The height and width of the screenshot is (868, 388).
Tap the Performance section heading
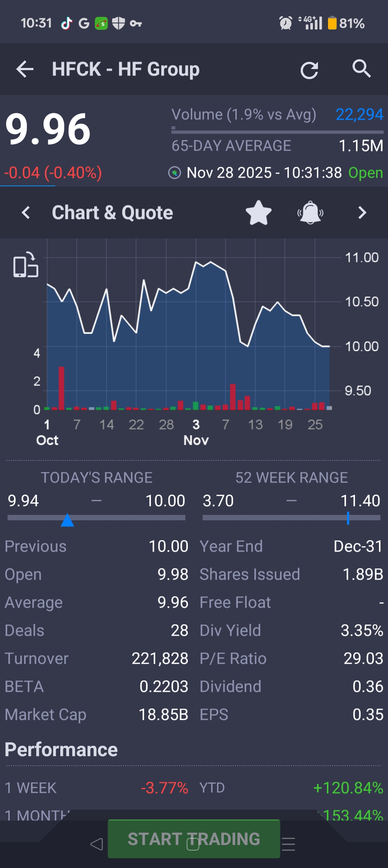tap(61, 750)
